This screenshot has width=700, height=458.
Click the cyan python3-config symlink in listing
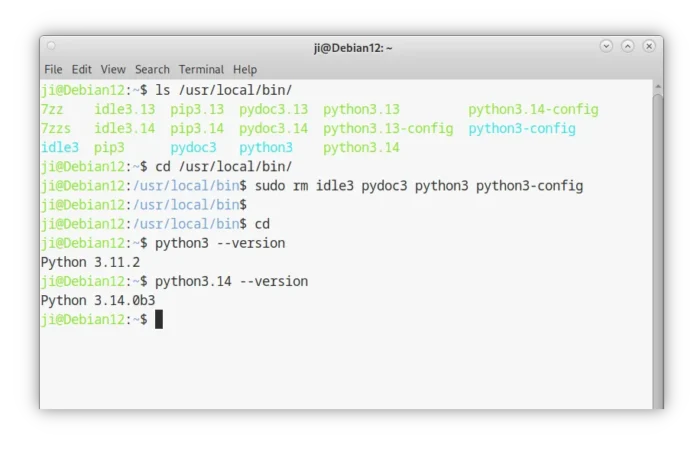[521, 129]
